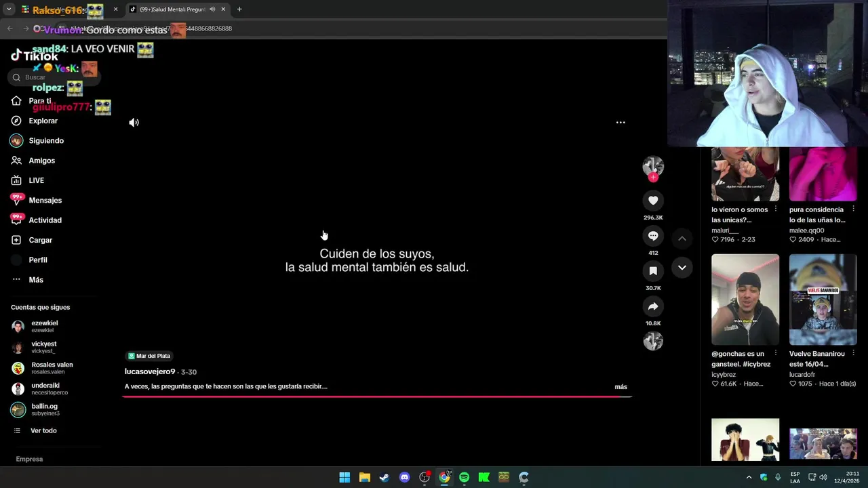The width and height of the screenshot is (868, 488).
Task: Click the microphone icon in the system tray
Action: coord(778,477)
